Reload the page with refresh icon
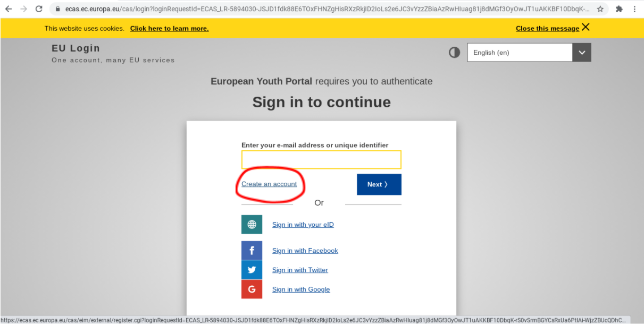This screenshot has height=324, width=644. (x=39, y=9)
